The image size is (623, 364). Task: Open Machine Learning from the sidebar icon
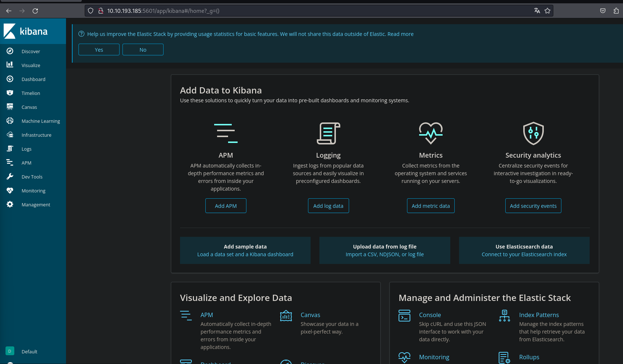10,121
